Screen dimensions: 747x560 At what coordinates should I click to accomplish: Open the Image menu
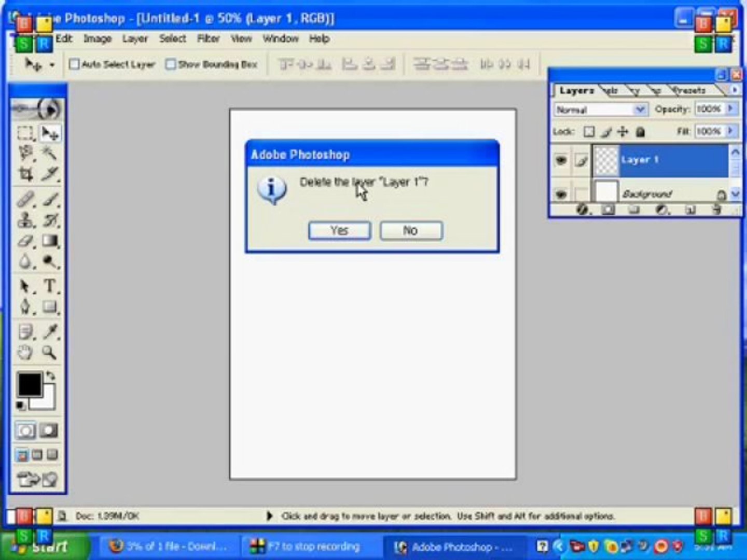coord(98,38)
